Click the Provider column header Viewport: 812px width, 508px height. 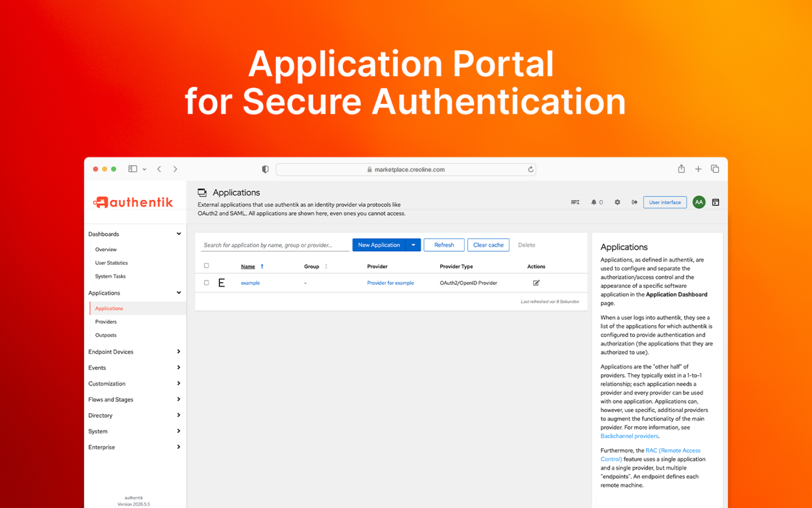(x=377, y=266)
